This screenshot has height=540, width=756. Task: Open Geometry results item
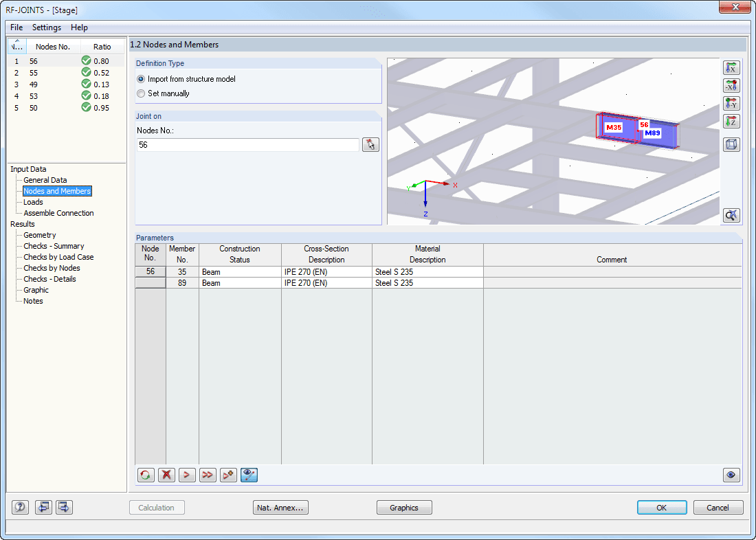click(x=40, y=235)
